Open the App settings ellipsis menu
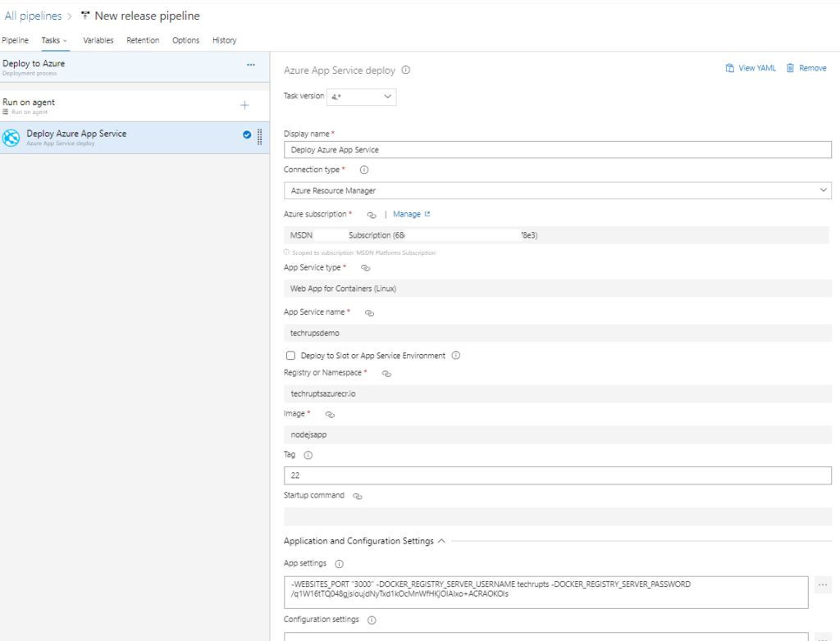This screenshot has width=840, height=641. [823, 584]
